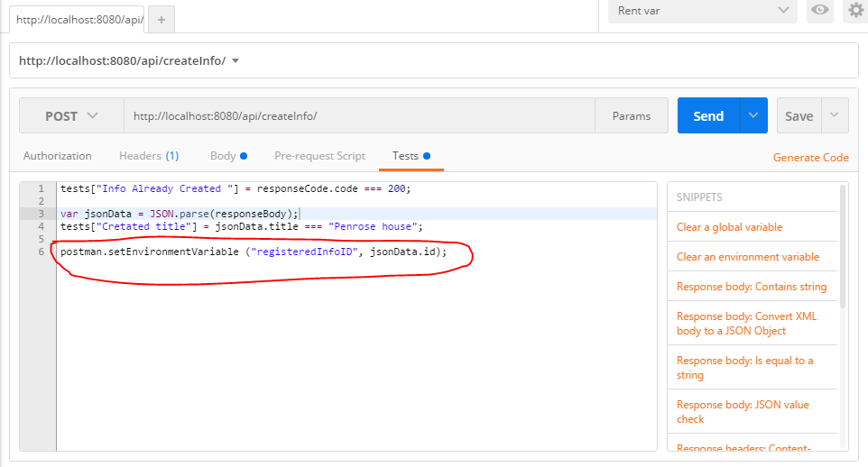The width and height of the screenshot is (868, 467).
Task: Click line 3 'var jsonData = JSON.parse' code
Action: 180,214
